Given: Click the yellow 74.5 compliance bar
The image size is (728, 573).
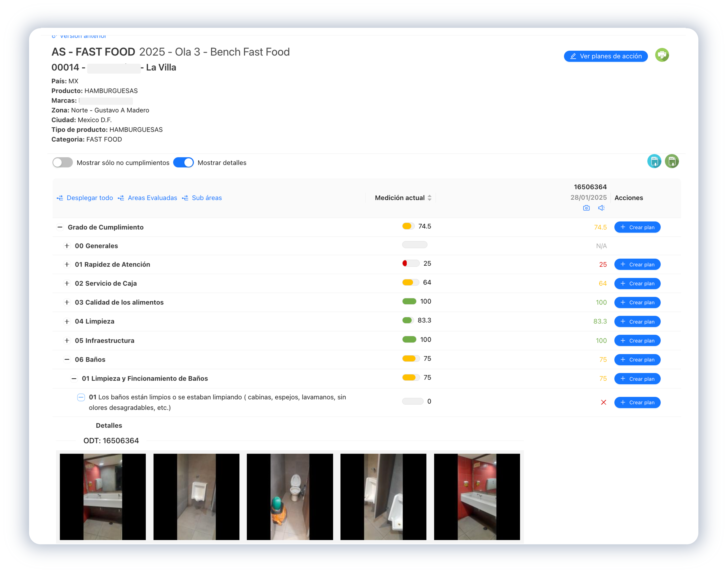Looking at the screenshot, I should (x=408, y=226).
